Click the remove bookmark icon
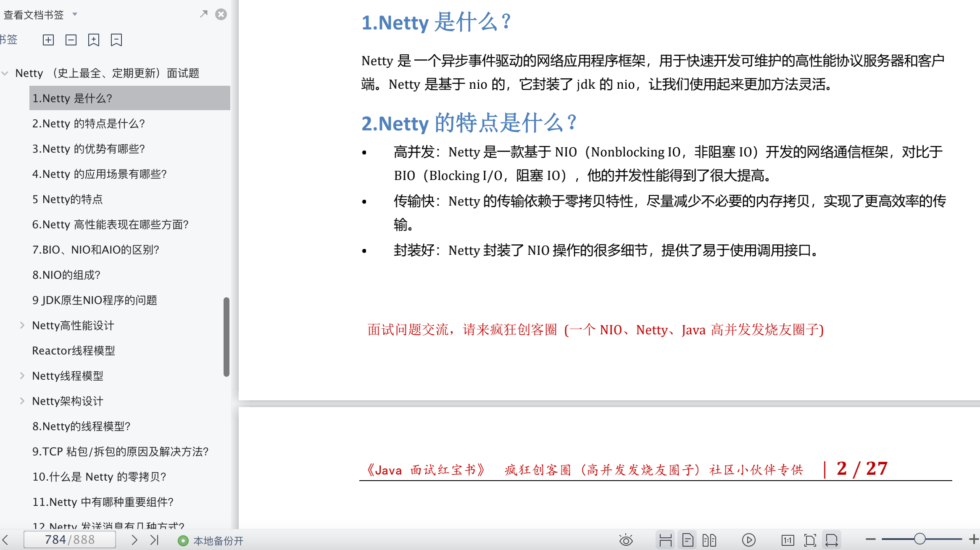 [x=116, y=40]
